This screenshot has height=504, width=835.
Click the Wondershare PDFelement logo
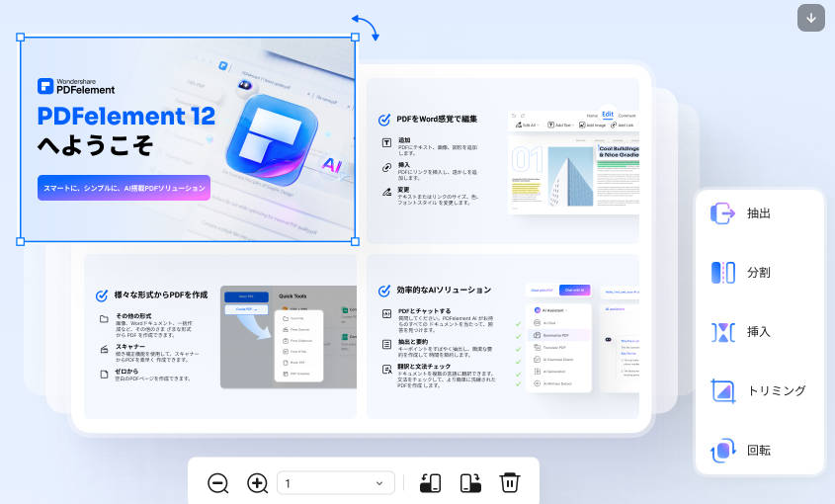click(76, 86)
